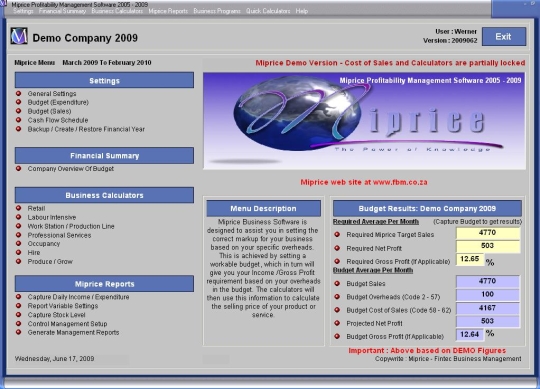Click the blue Settings section header
This screenshot has height=389, width=540.
[104, 80]
